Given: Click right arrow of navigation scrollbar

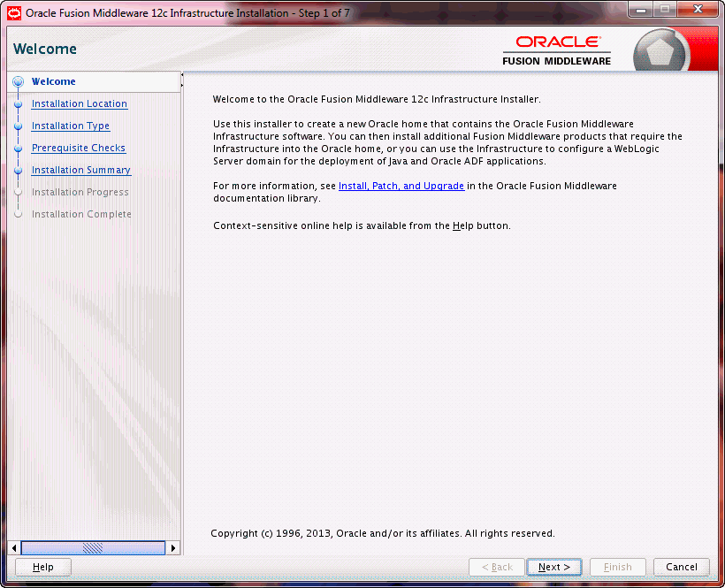Looking at the screenshot, I should [173, 548].
